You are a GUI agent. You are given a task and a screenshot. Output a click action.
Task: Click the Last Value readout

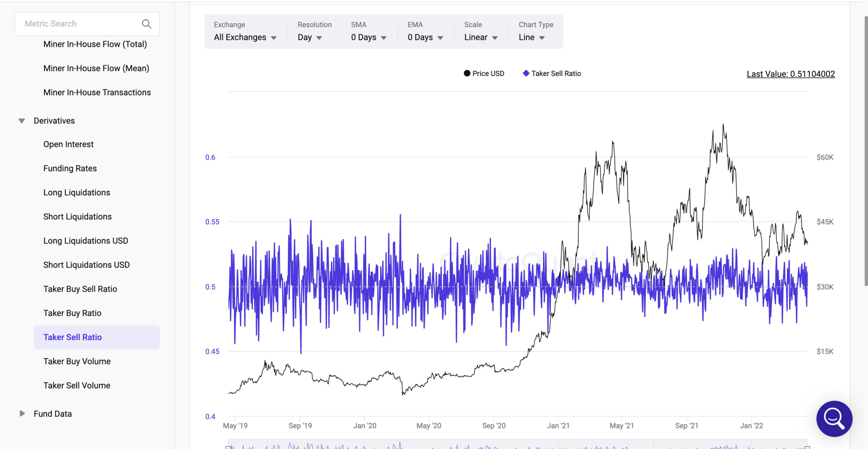pos(791,74)
